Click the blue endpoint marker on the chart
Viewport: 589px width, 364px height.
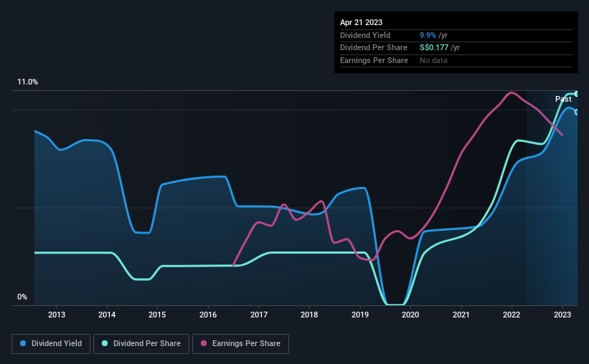tap(577, 112)
